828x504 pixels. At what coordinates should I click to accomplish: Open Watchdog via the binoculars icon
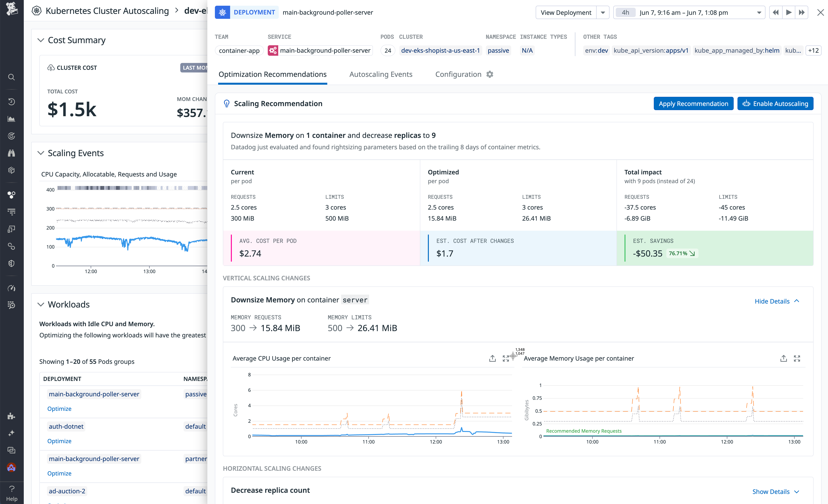[11, 153]
